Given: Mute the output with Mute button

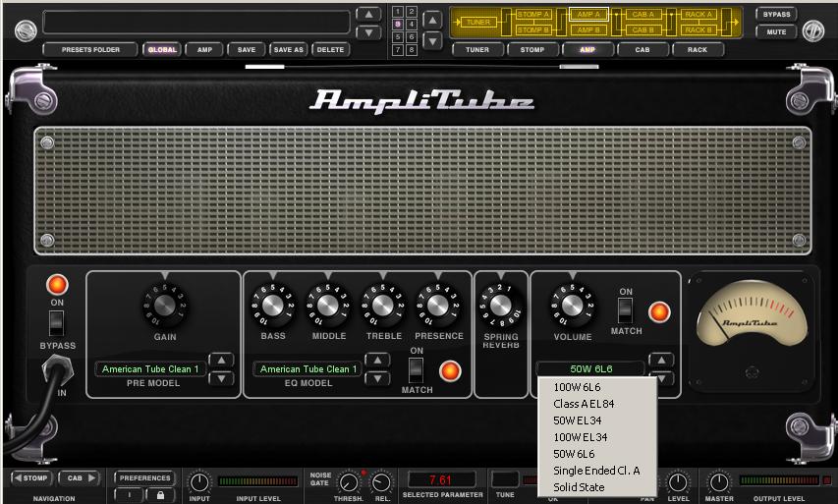Looking at the screenshot, I should click(x=776, y=32).
